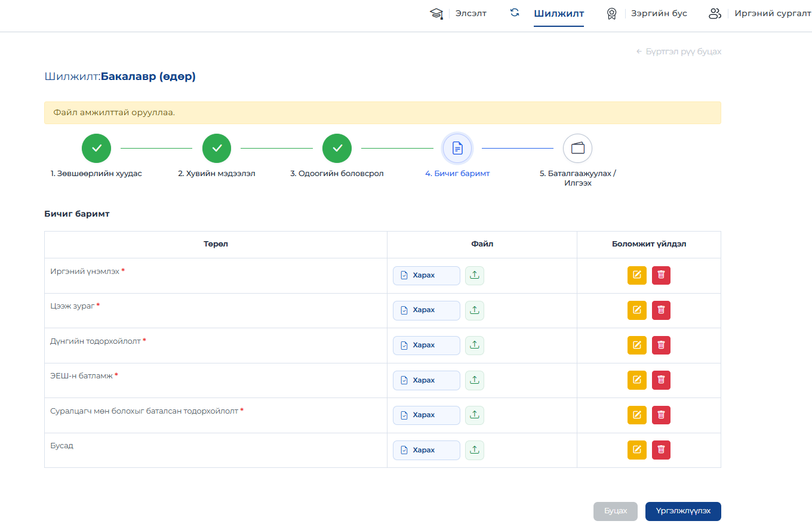812x527 pixels.
Task: Delete the Дүнгийн тодорхойлолт file
Action: [661, 345]
